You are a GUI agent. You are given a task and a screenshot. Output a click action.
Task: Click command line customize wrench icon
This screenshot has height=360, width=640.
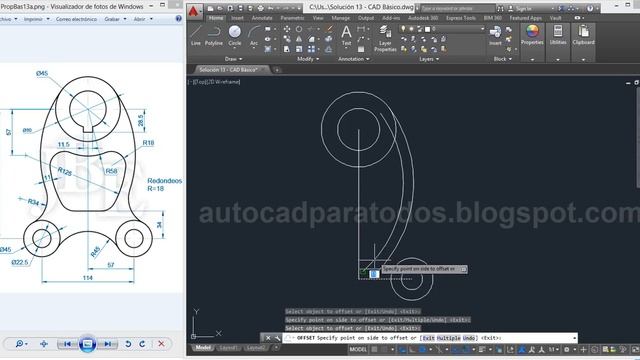point(278,338)
